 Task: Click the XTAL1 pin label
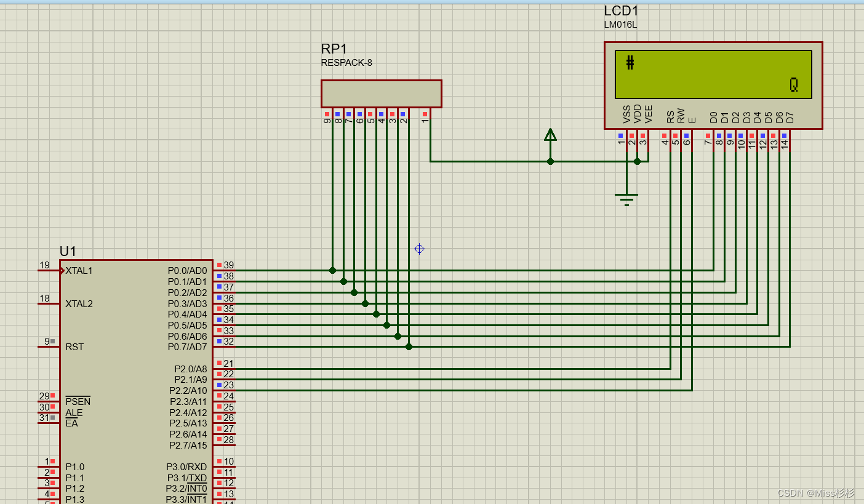coord(79,271)
